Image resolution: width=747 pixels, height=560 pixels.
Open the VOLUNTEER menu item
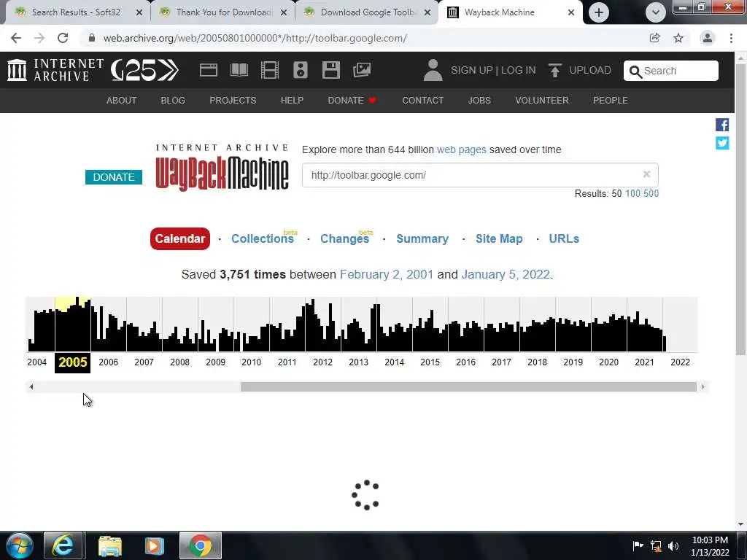(x=542, y=101)
